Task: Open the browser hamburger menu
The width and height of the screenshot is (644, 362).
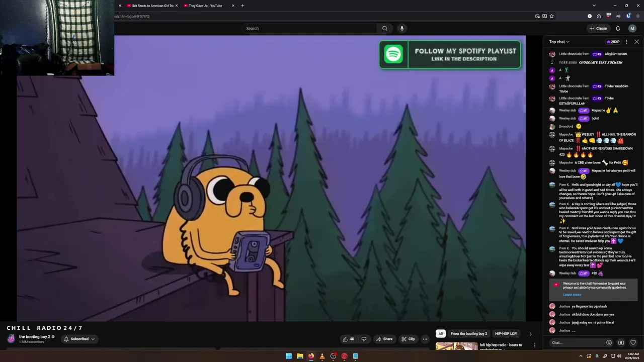Action: [637, 16]
